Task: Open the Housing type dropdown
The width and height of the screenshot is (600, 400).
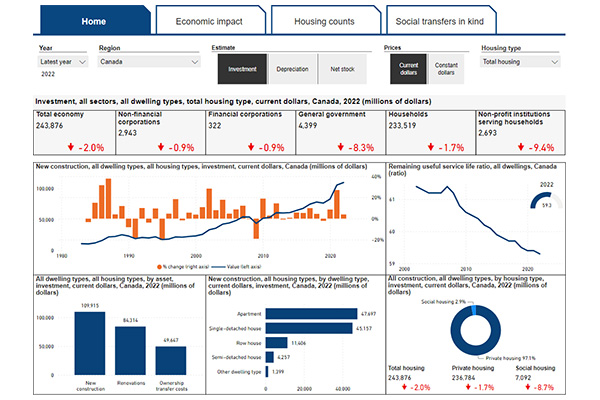Action: pos(519,61)
